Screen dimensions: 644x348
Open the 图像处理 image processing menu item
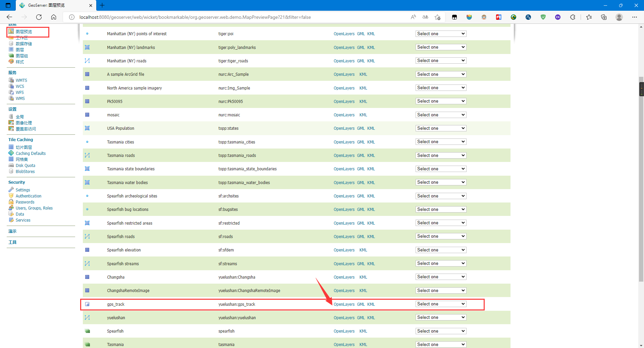click(24, 123)
